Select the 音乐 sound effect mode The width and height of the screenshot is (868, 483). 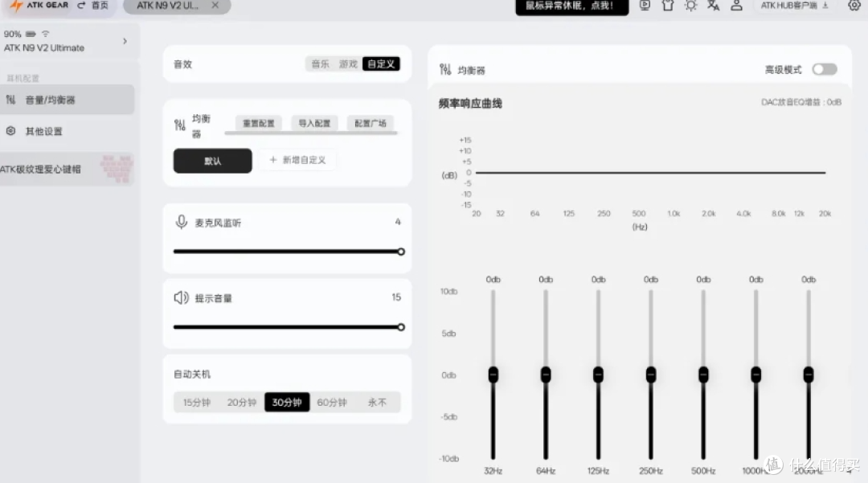320,64
